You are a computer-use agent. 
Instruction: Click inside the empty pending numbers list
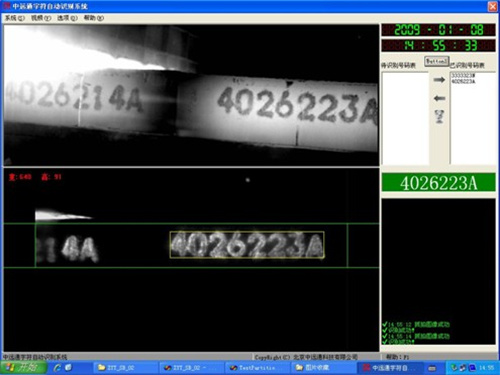[405, 118]
